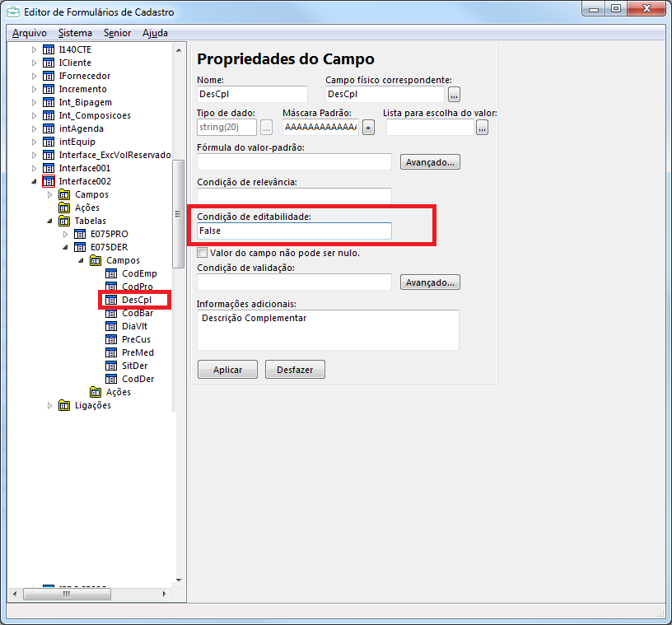Enable 'Valor do campo não pode ser nulo'
Screen dimensions: 672x625
[203, 253]
